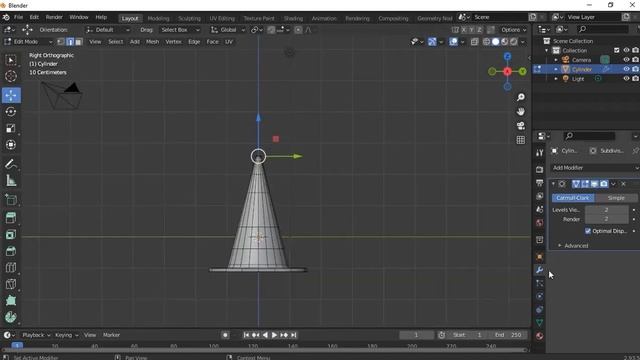Switch to the Modeling workspace tab
Screen dimensions: 640x360
[158, 18]
